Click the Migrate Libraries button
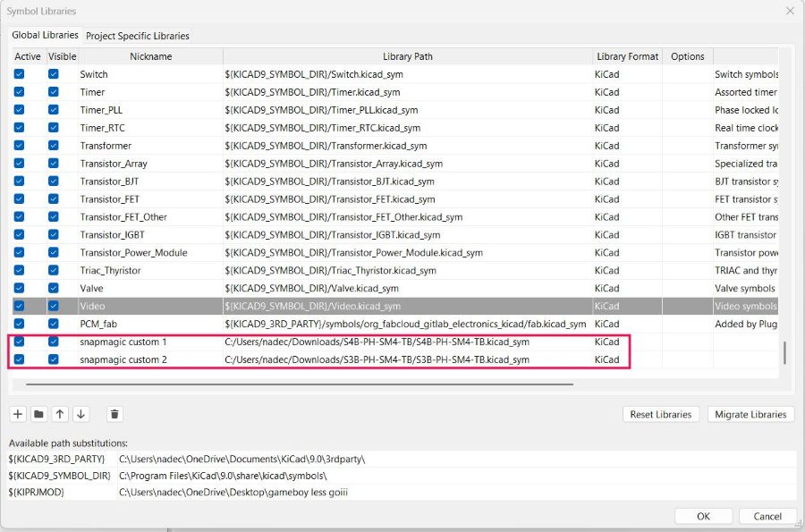 [x=752, y=414]
